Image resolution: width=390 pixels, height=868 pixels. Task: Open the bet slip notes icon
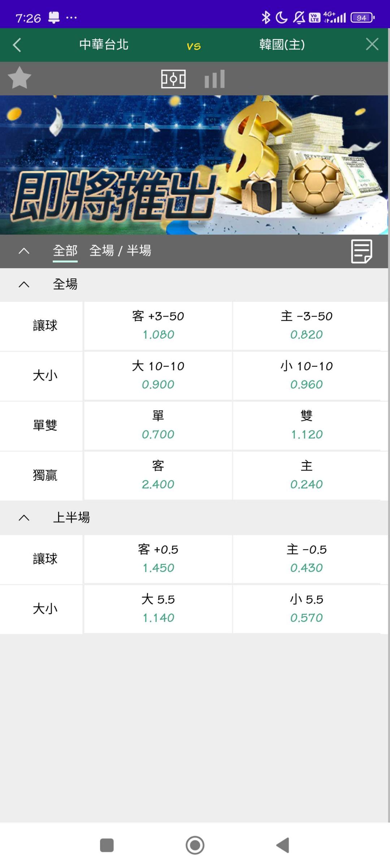361,251
